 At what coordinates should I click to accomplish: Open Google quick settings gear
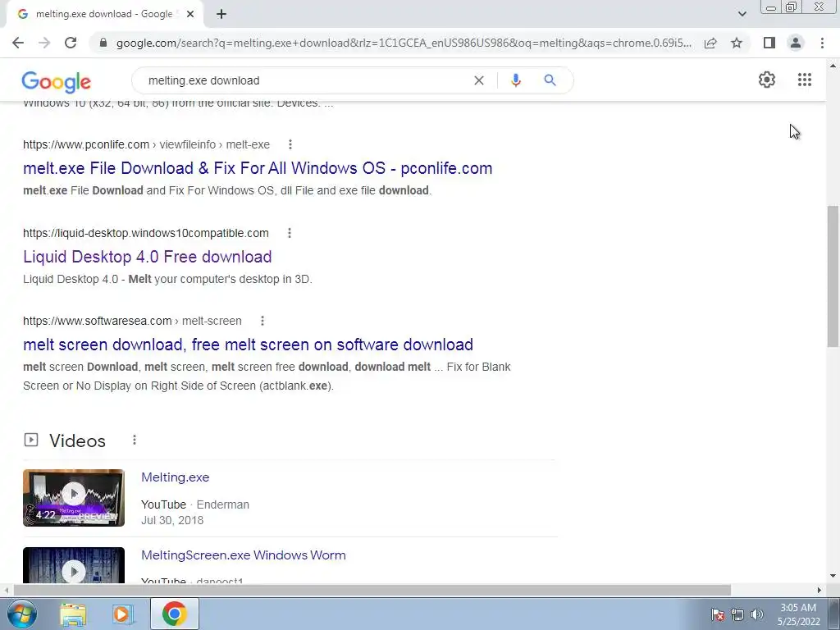[x=767, y=80]
